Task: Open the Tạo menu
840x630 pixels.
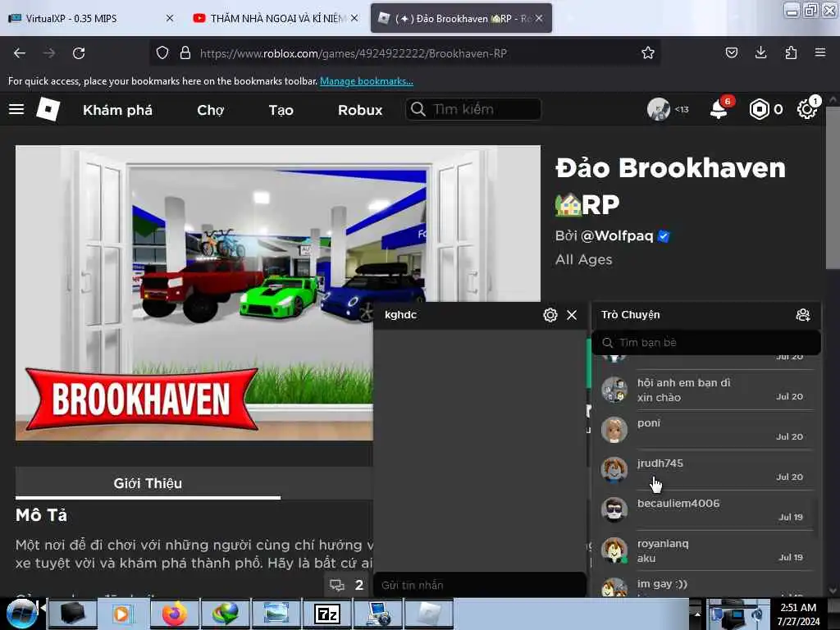Action: (281, 111)
